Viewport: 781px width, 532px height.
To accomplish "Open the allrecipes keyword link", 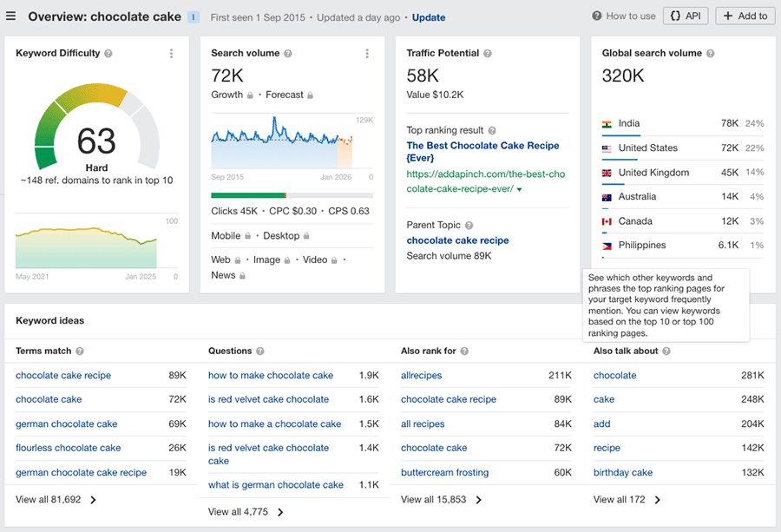I will (x=422, y=375).
